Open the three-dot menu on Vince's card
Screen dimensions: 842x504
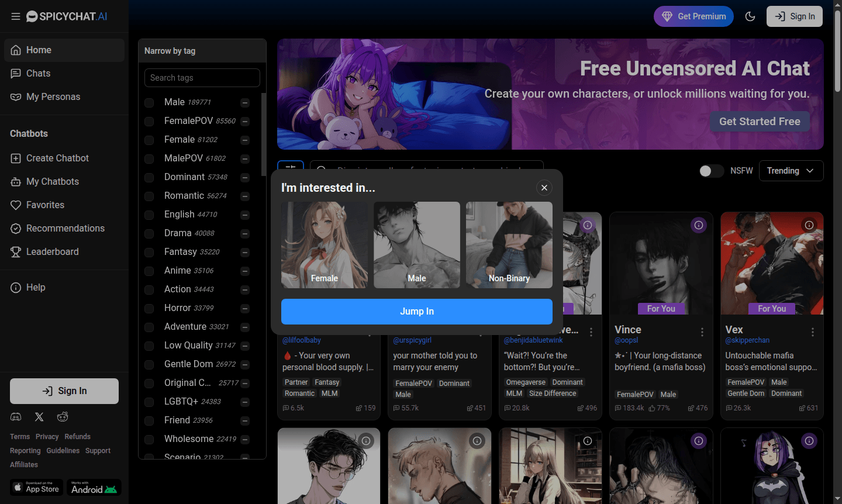[702, 332]
